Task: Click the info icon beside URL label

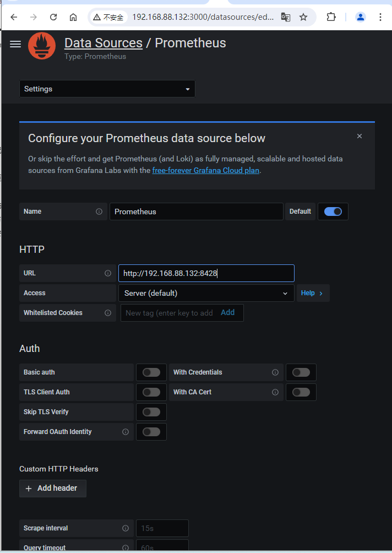Action: click(x=108, y=273)
